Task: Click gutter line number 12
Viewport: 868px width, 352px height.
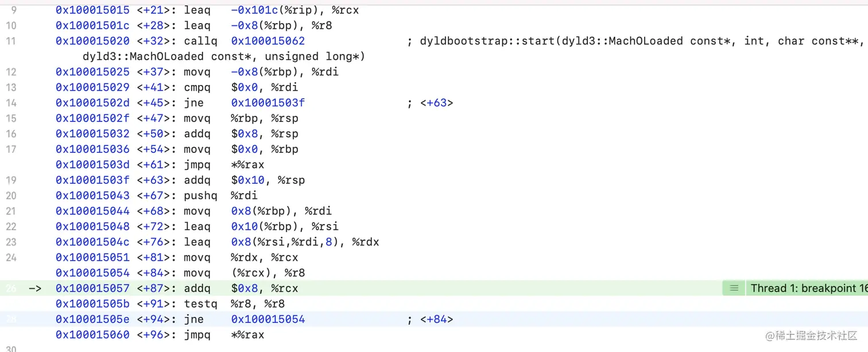Action: (x=11, y=72)
